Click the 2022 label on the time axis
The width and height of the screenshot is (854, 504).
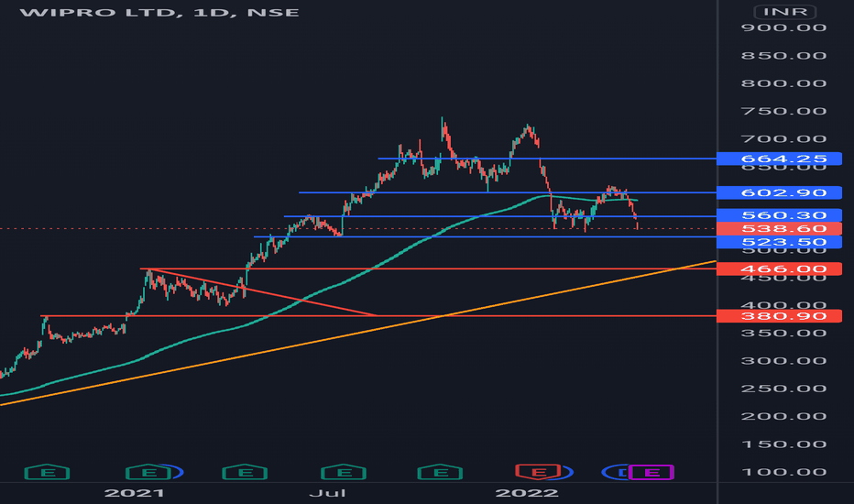[x=527, y=493]
